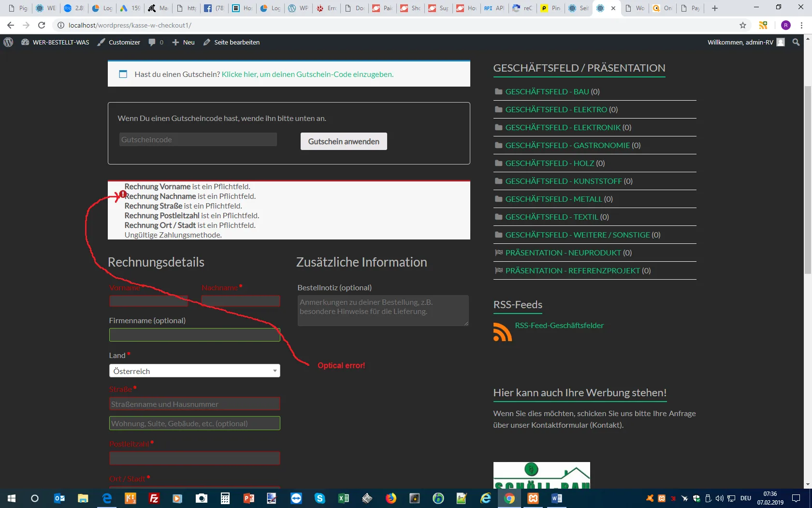Expand the Land country dropdown Österreich
This screenshot has width=812, height=508.
(x=194, y=371)
